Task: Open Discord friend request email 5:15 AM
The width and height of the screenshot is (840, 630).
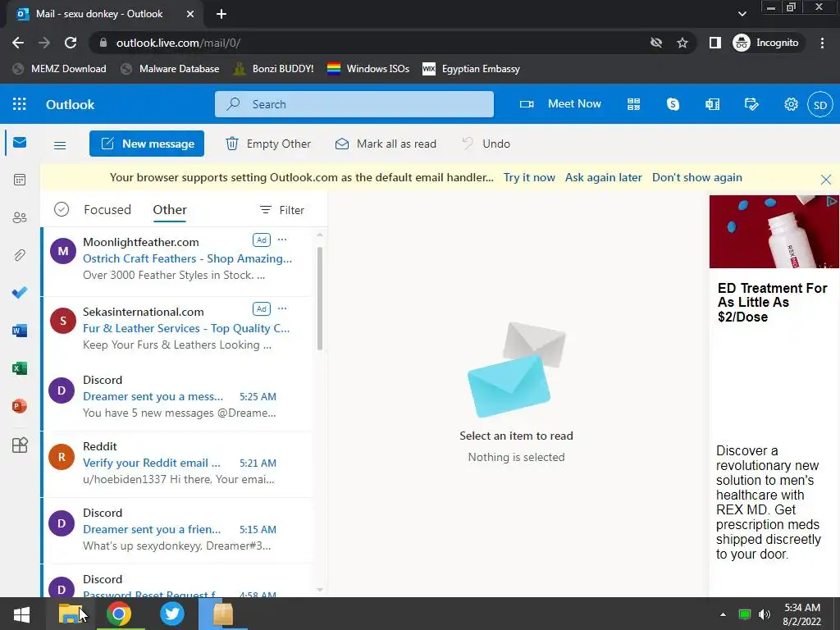Action: 178,530
